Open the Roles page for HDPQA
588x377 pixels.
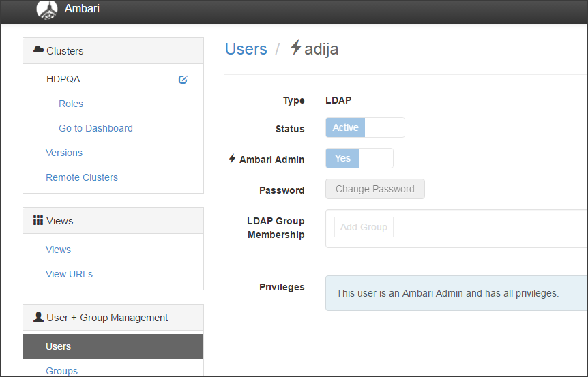(71, 104)
